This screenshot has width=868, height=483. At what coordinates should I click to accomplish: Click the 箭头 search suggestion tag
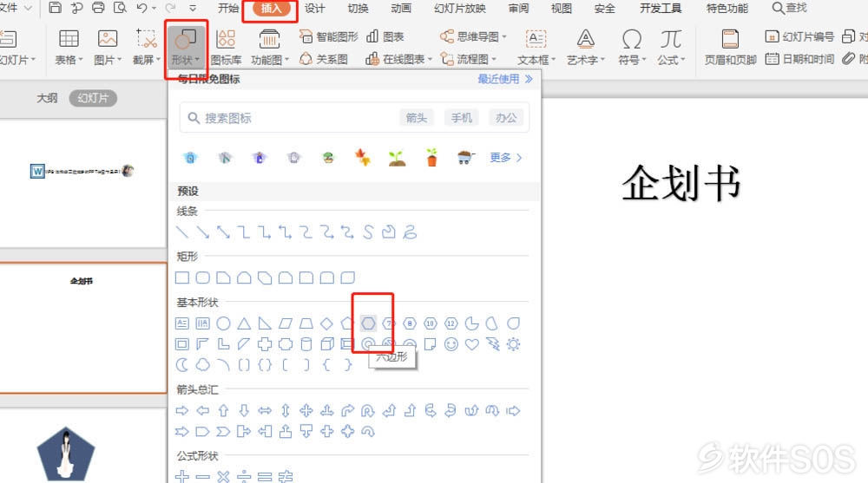point(417,118)
